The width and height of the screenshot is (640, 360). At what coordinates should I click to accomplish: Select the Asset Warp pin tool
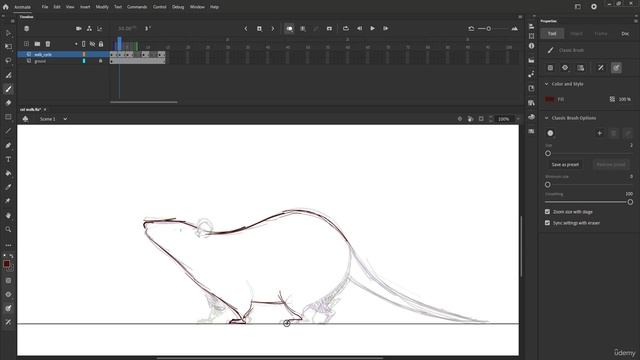point(8,201)
